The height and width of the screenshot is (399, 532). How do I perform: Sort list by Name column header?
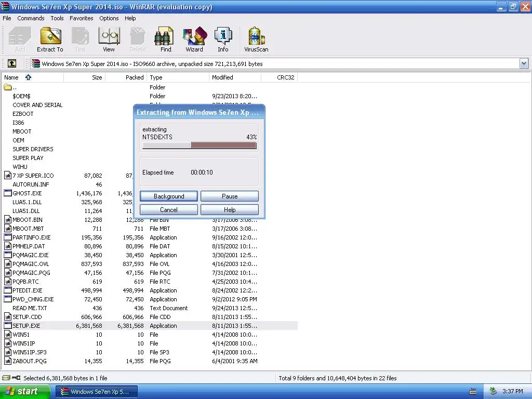[x=32, y=77]
